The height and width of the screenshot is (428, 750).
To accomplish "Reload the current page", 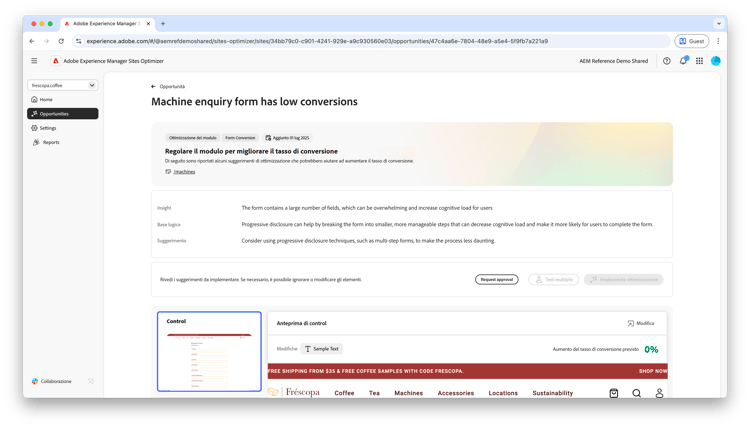I will pyautogui.click(x=61, y=41).
